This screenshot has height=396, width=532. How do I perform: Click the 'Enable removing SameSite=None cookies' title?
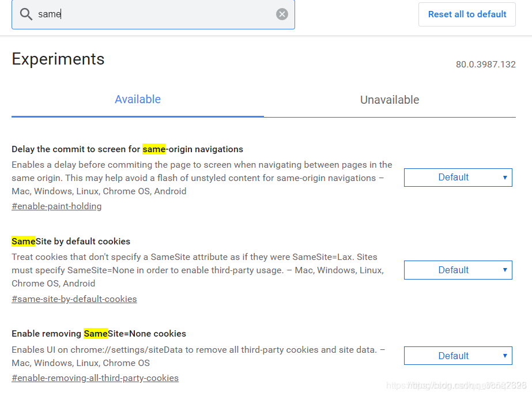click(x=99, y=333)
